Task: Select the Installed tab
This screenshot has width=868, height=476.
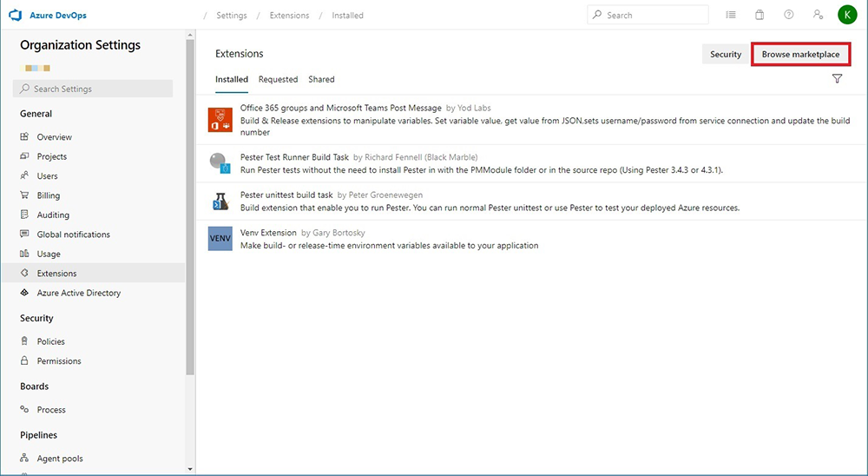Action: click(232, 79)
